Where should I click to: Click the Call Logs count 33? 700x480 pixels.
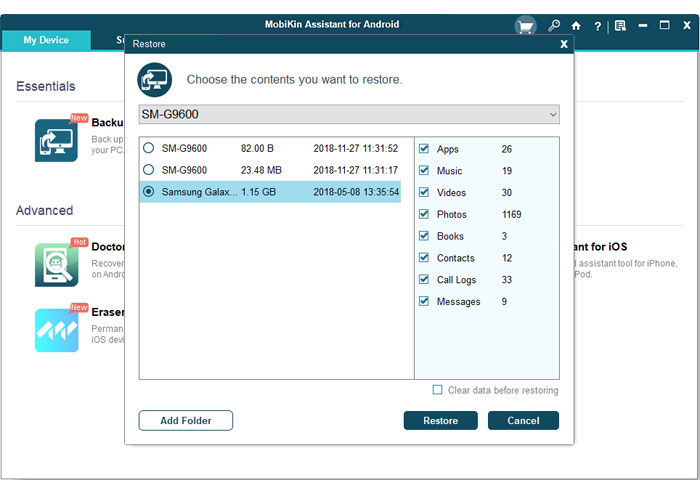pyautogui.click(x=507, y=280)
